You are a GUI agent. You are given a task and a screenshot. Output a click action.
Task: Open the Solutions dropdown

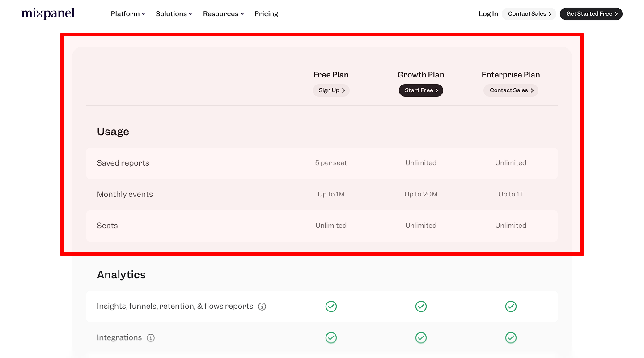(x=174, y=14)
